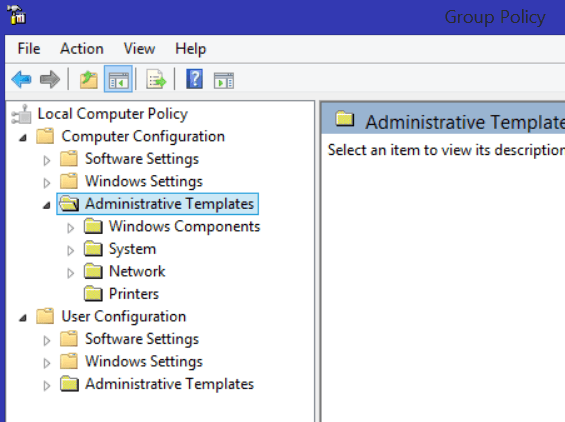Expand Software Settings under Computer Configuration
This screenshot has height=422, width=565.
pyautogui.click(x=46, y=160)
